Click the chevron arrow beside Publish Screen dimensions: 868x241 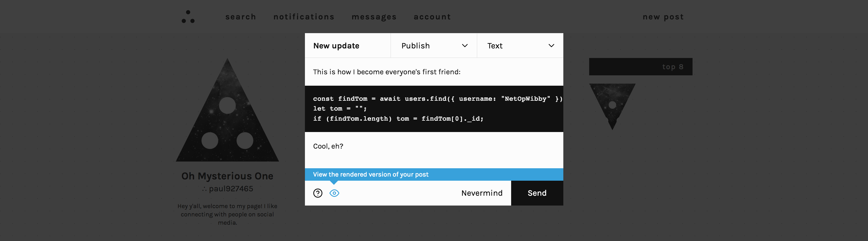point(465,46)
